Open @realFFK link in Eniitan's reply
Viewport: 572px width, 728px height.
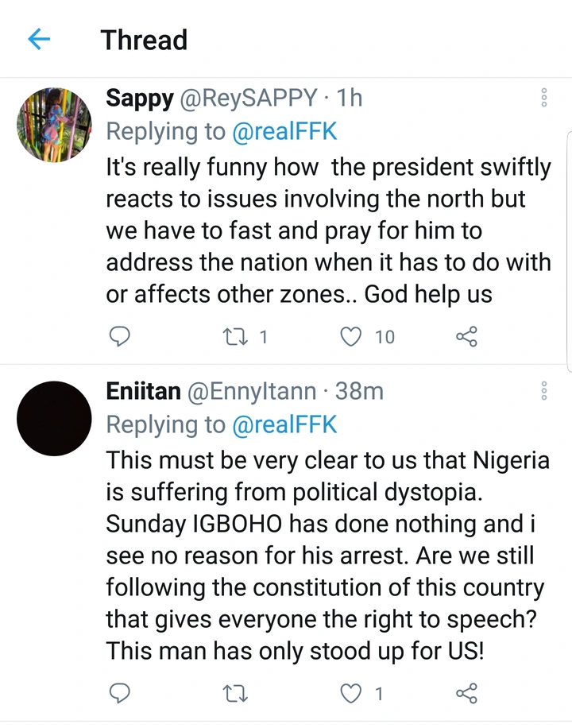tap(284, 425)
